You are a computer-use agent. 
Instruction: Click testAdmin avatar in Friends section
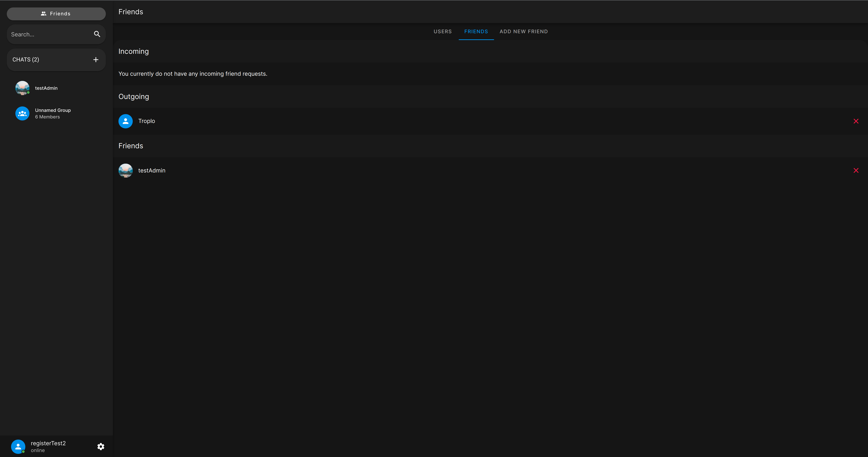pyautogui.click(x=125, y=170)
